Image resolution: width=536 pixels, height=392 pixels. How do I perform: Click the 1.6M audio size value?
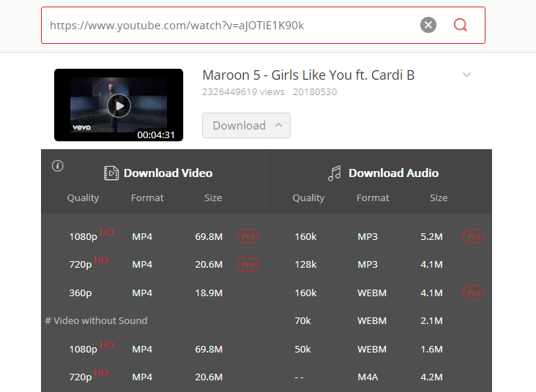[431, 349]
